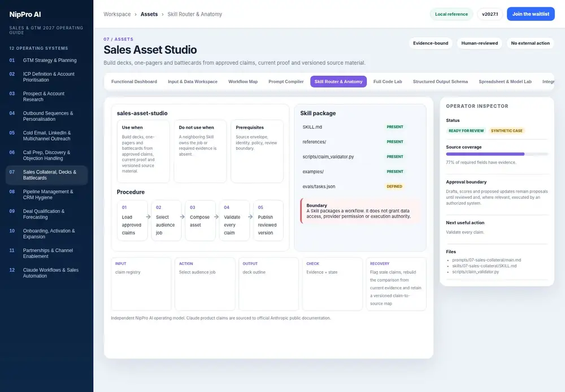Click the Prerequisites card
Viewport: 565px width, 392px height.
(x=257, y=151)
